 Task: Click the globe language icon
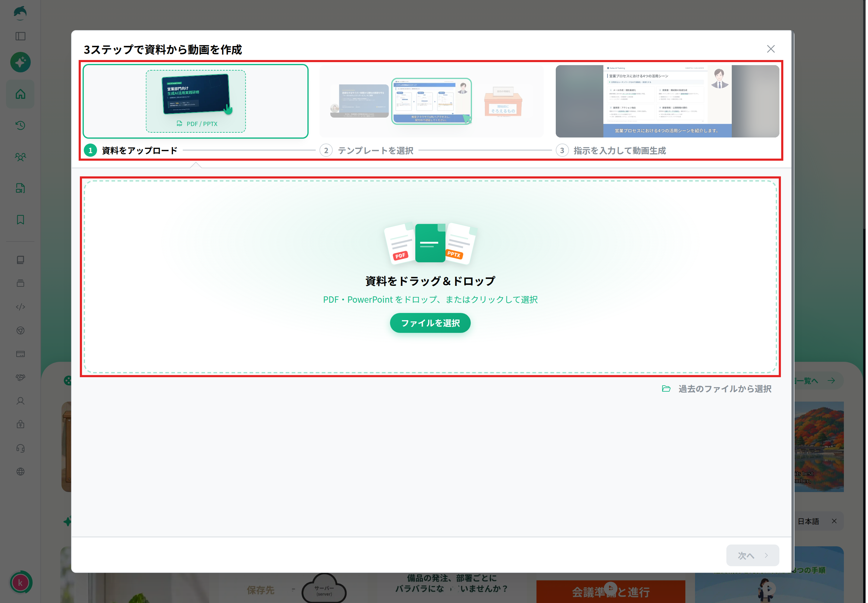(20, 472)
